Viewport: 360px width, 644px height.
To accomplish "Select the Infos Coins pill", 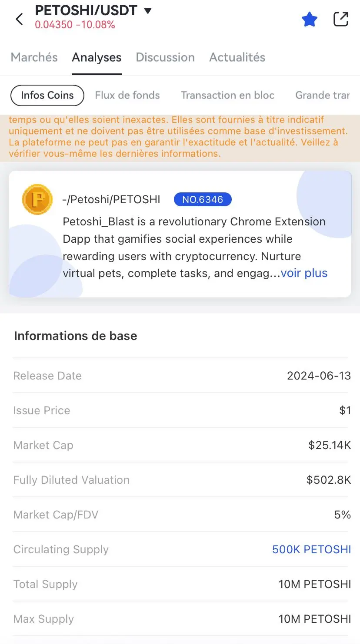I will pyautogui.click(x=47, y=96).
